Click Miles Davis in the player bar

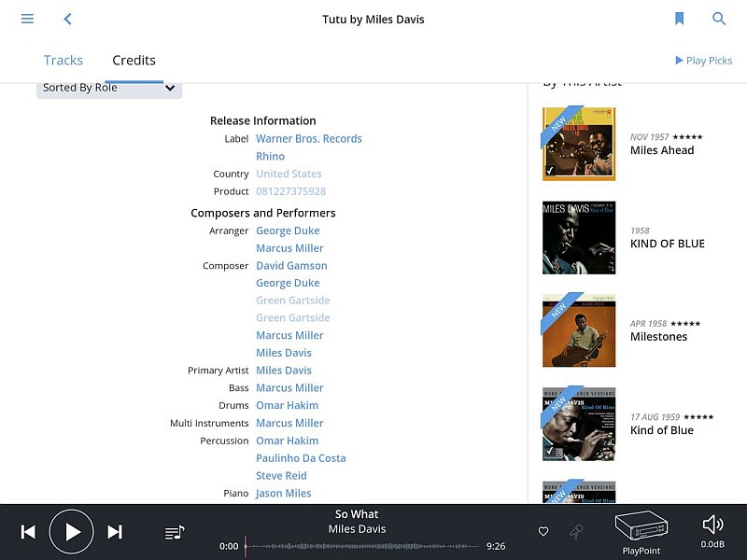pos(357,529)
